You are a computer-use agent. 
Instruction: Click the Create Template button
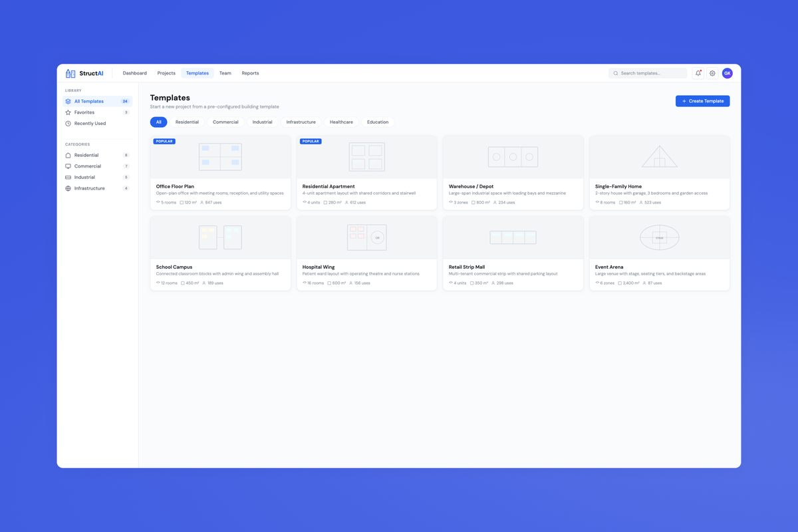[x=702, y=100]
